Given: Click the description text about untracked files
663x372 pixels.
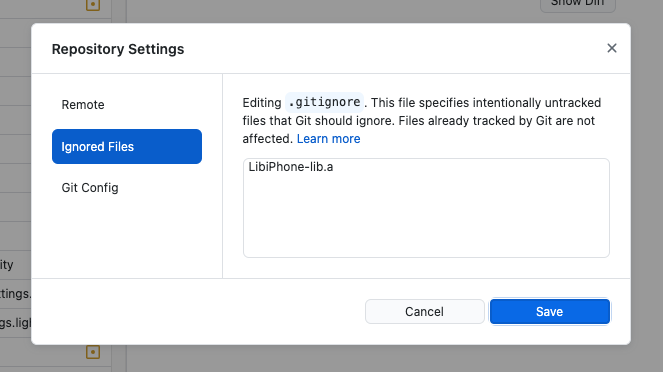Looking at the screenshot, I should click(x=422, y=121).
